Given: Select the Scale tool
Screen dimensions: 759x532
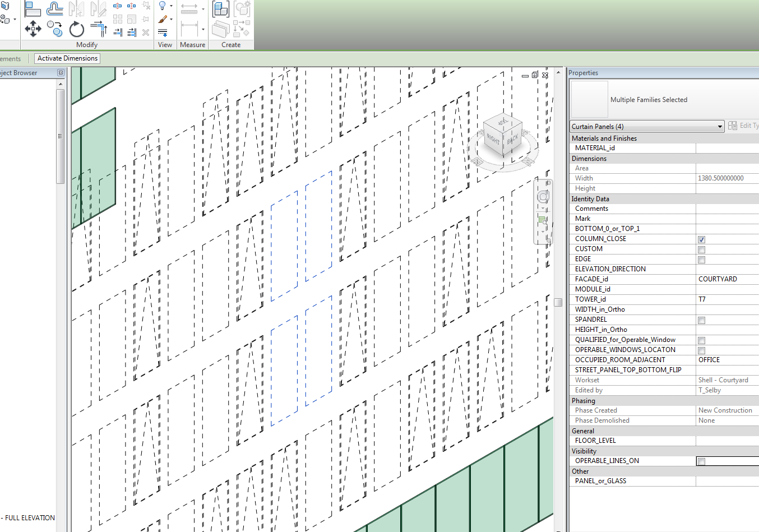Looking at the screenshot, I should tap(131, 19).
